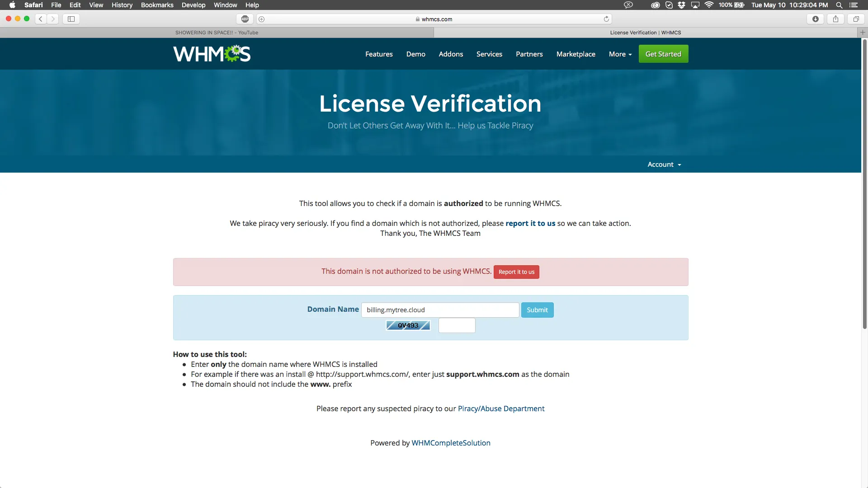Click the Domain Name input field
The width and height of the screenshot is (868, 488).
tap(440, 310)
